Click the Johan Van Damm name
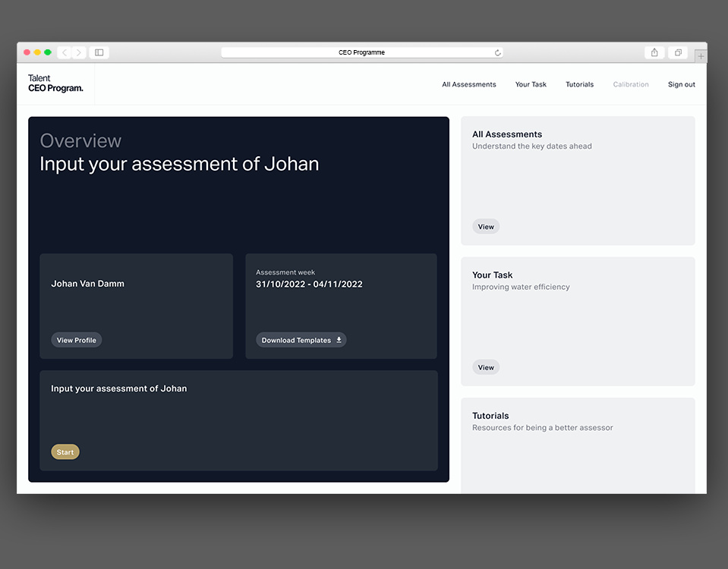This screenshot has width=728, height=569. click(x=87, y=284)
